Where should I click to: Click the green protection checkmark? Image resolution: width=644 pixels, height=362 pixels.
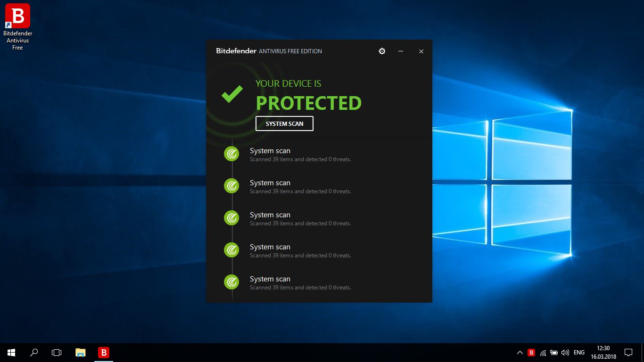[231, 94]
